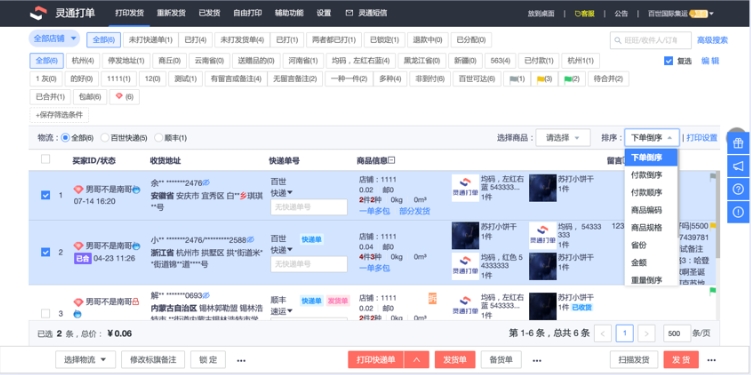This screenshot has width=751, height=375.
Task: Click the 灵通打单 logo icon
Action: 38,13
